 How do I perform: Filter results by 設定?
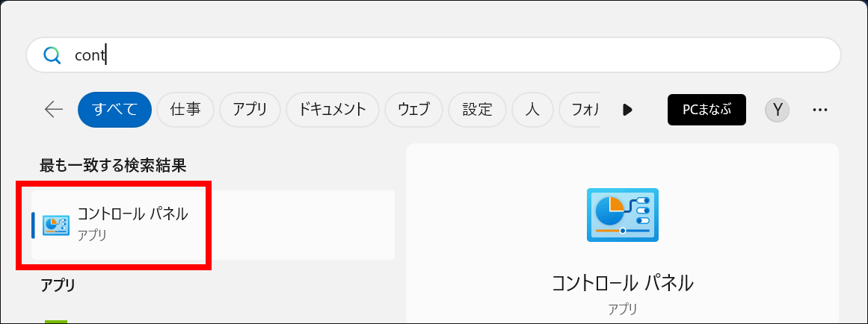[477, 110]
